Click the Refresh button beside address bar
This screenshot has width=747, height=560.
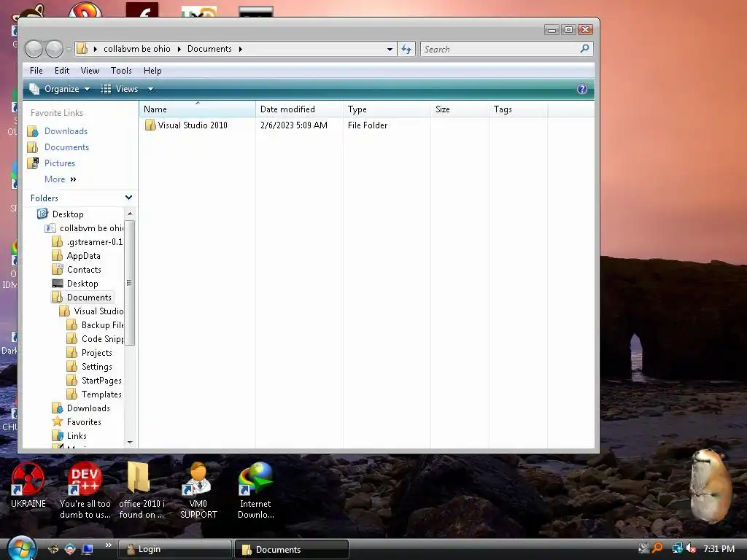[406, 49]
